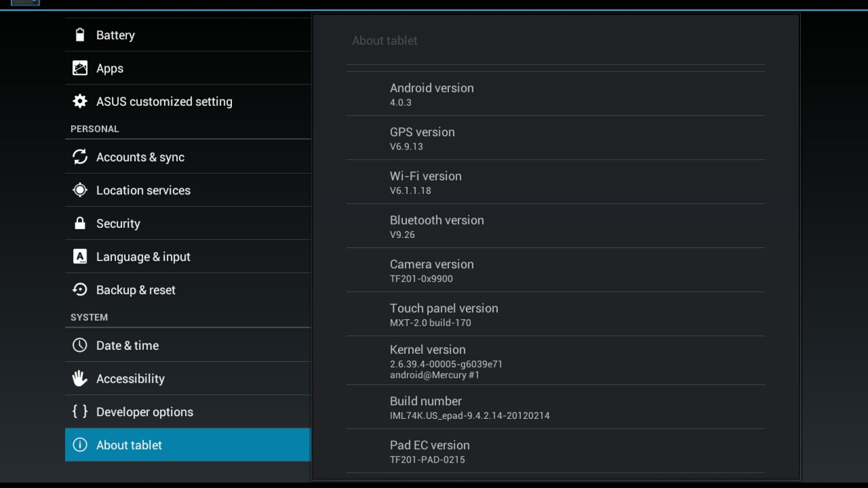Select the Camera version row
This screenshot has width=868, height=488.
555,270
